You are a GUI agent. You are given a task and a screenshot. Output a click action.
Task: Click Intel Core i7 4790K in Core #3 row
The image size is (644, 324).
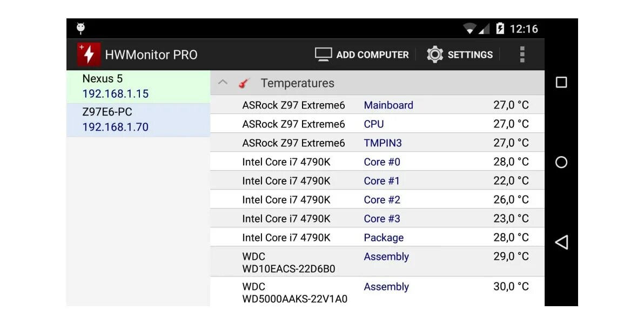point(286,219)
